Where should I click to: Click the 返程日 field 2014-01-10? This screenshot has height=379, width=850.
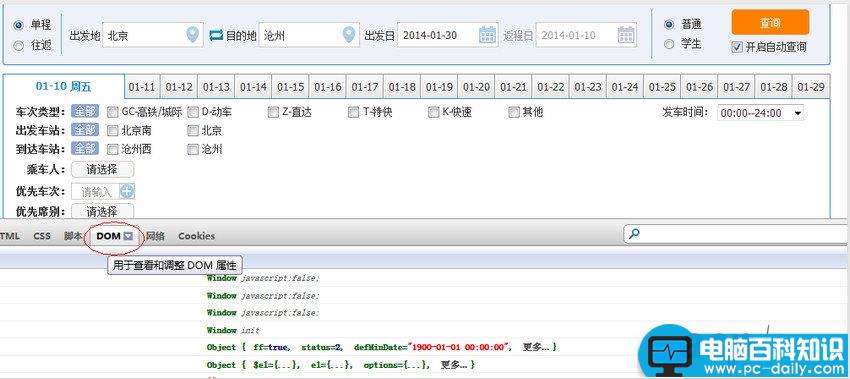tap(587, 35)
